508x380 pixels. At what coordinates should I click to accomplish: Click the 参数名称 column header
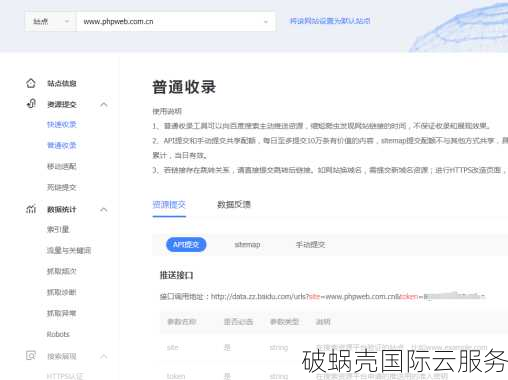(182, 322)
